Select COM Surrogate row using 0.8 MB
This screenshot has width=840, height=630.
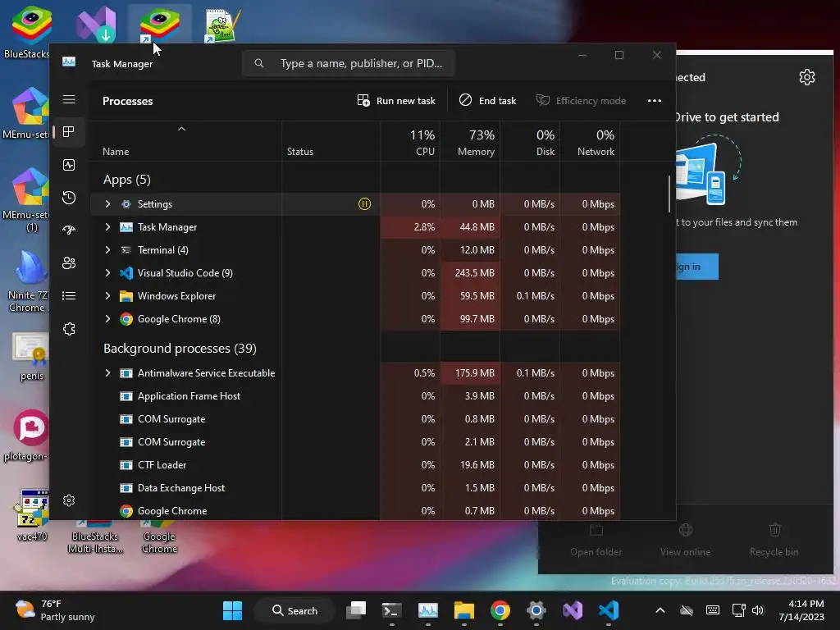354,419
